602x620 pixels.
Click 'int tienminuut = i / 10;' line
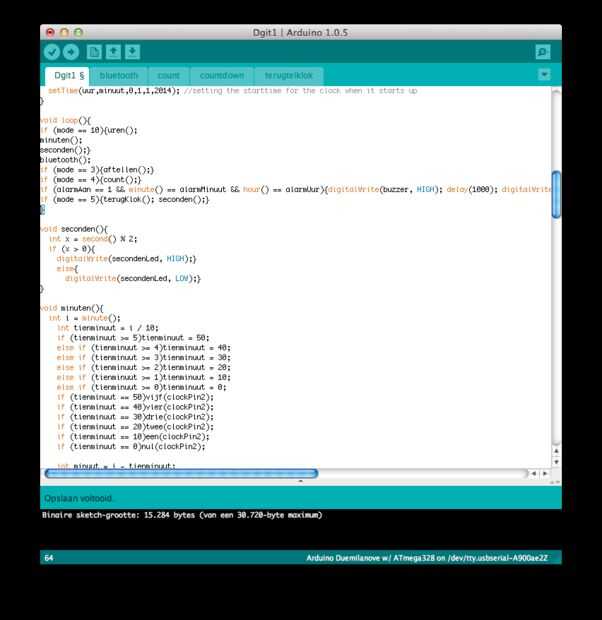(108, 328)
